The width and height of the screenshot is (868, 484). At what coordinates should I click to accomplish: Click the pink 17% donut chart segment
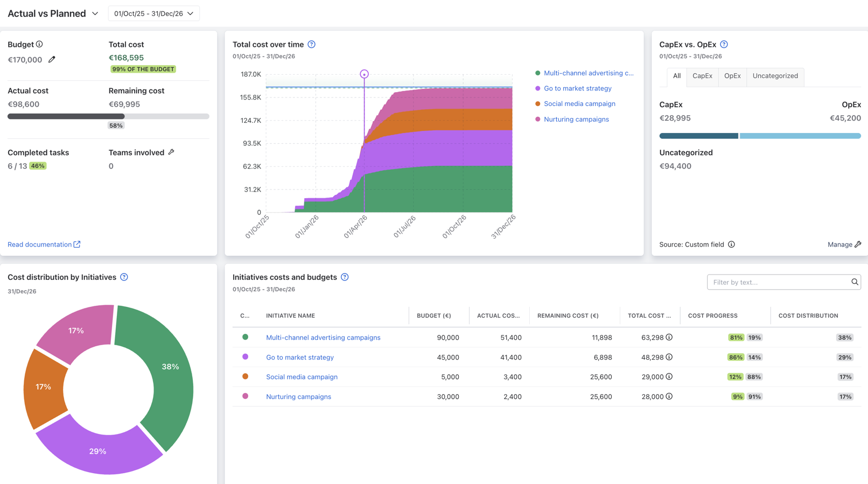click(x=76, y=331)
